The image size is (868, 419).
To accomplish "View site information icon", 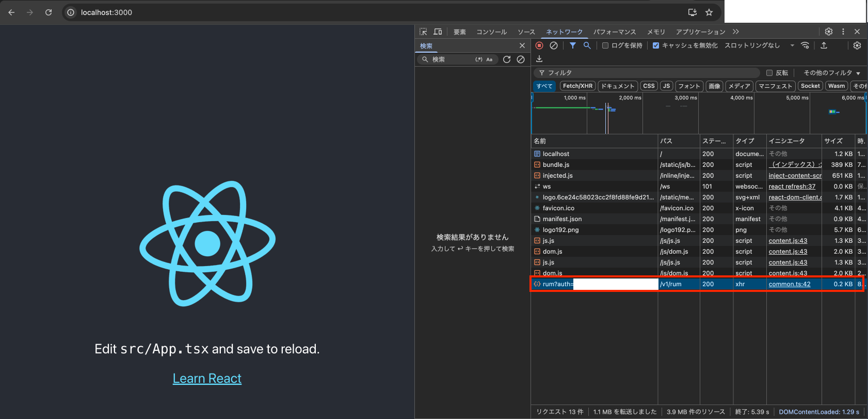I will point(71,12).
